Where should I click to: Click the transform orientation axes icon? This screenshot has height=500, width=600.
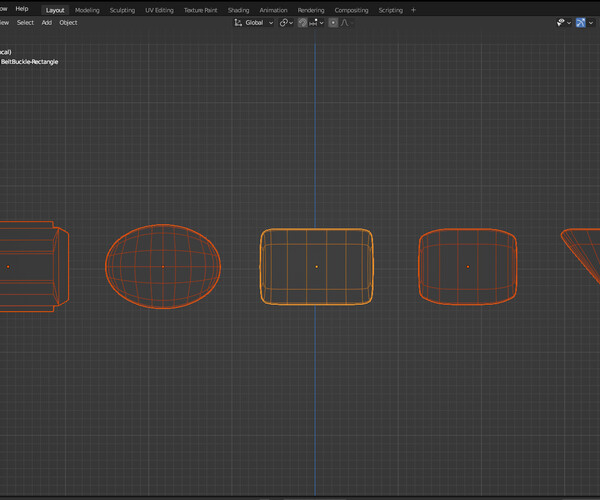pos(238,23)
